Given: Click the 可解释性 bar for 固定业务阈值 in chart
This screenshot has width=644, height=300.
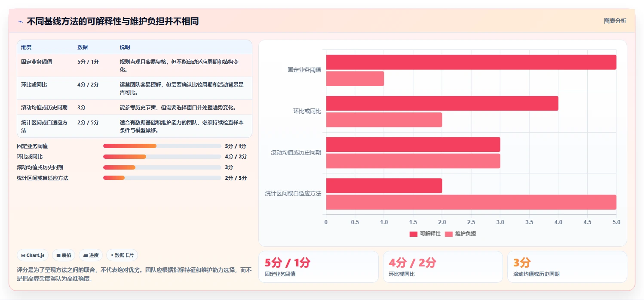Looking at the screenshot, I should point(471,62).
